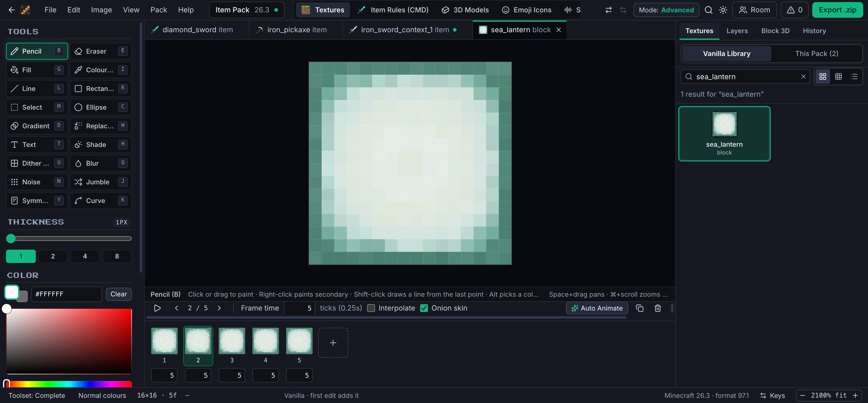868x403 pixels.
Task: Open the search magnifier in top bar
Action: coord(708,10)
